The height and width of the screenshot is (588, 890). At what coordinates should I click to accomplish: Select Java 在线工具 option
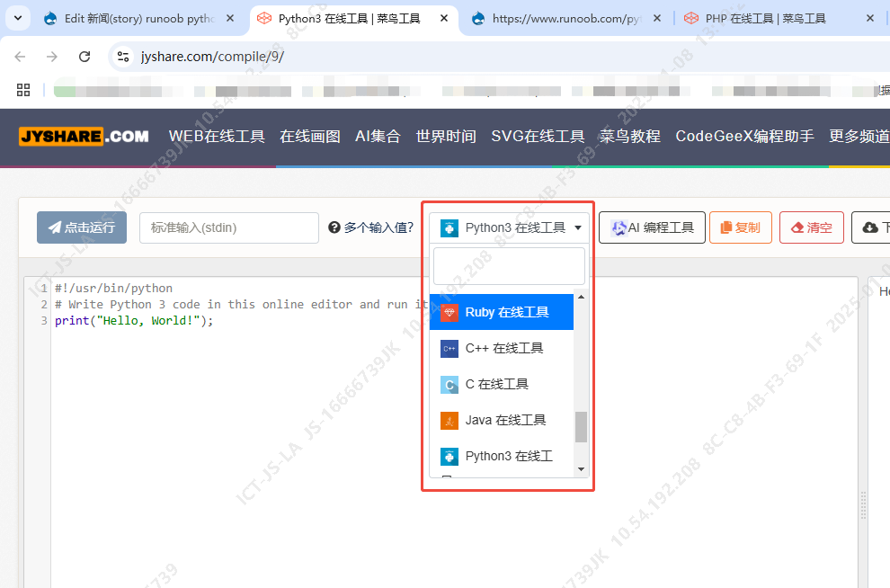(502, 420)
